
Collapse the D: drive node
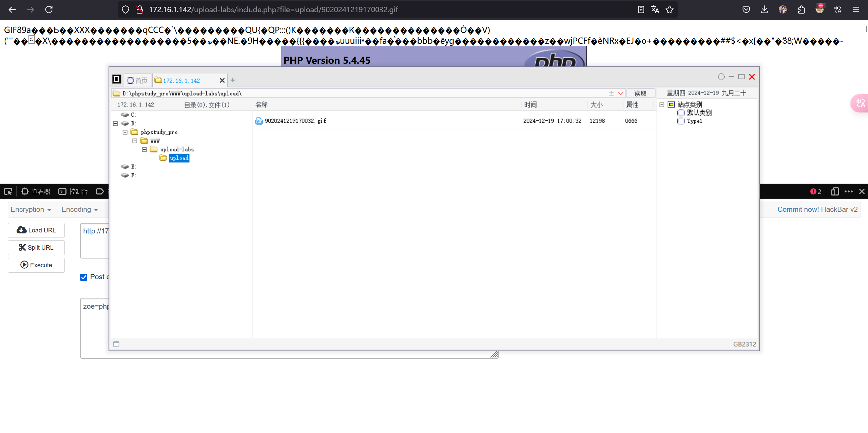115,124
